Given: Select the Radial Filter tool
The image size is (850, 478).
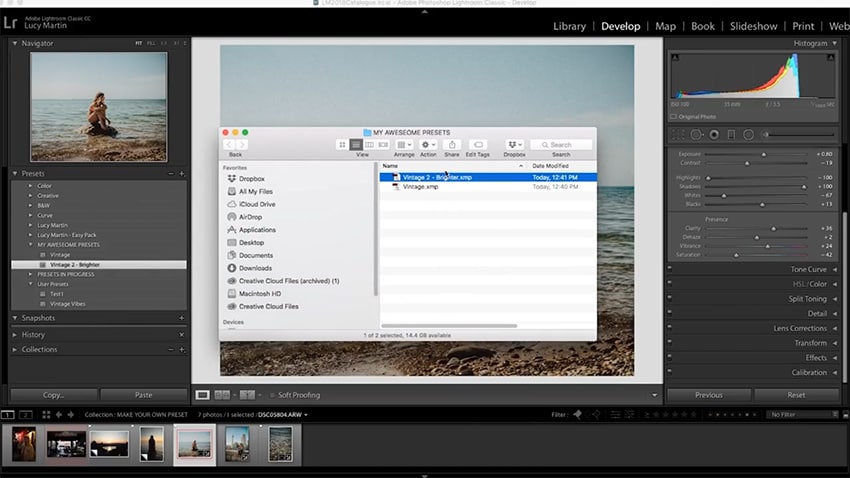Looking at the screenshot, I should 749,134.
